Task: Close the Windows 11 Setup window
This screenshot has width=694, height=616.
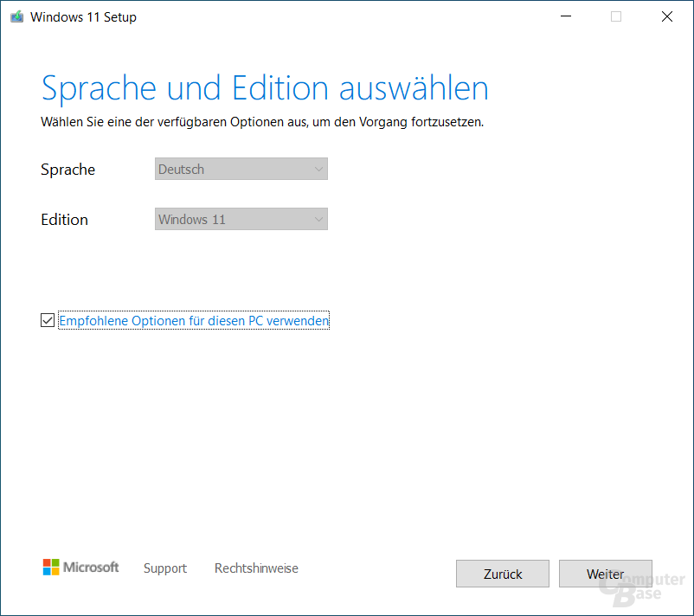Action: [667, 16]
